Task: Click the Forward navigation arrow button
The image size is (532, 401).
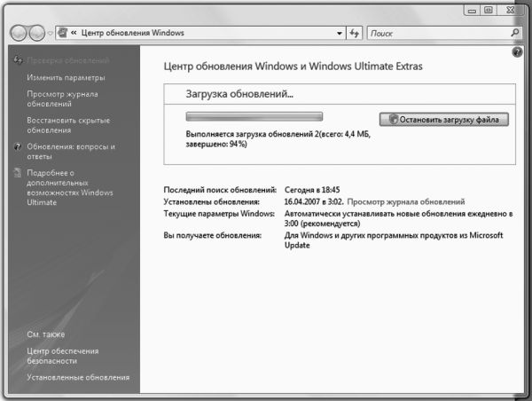Action: point(36,33)
